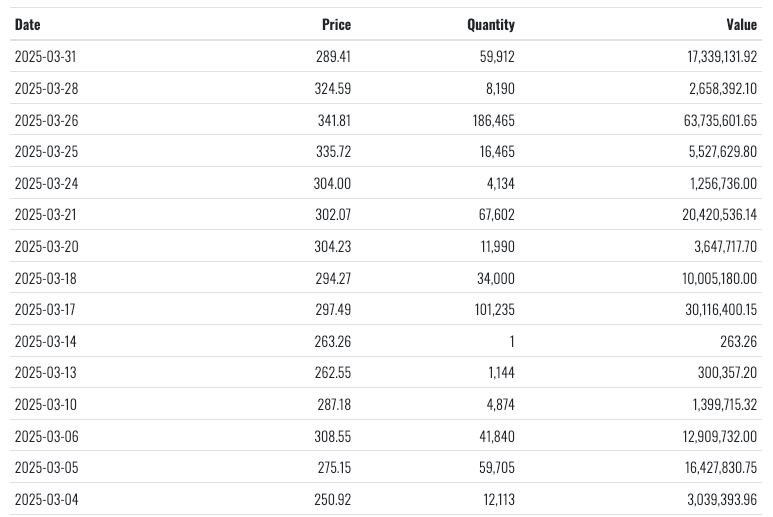
Task: Click the Date column header
Action: (x=28, y=24)
